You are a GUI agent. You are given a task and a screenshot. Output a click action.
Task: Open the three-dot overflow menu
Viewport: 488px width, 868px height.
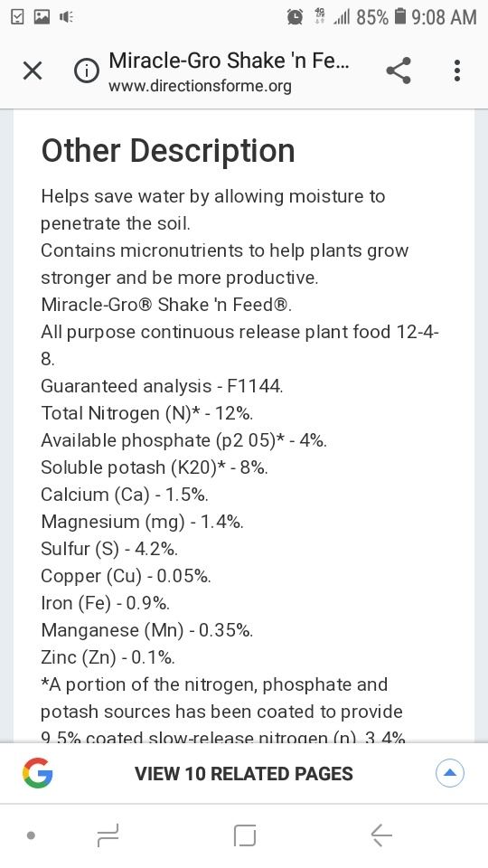click(x=457, y=71)
